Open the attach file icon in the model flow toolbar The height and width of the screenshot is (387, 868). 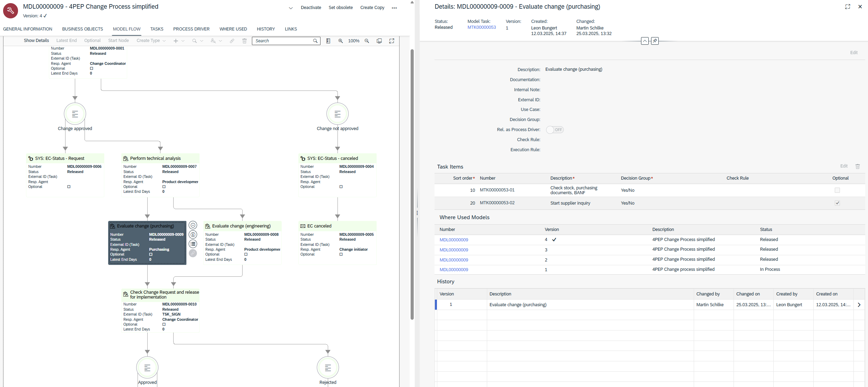tap(232, 41)
